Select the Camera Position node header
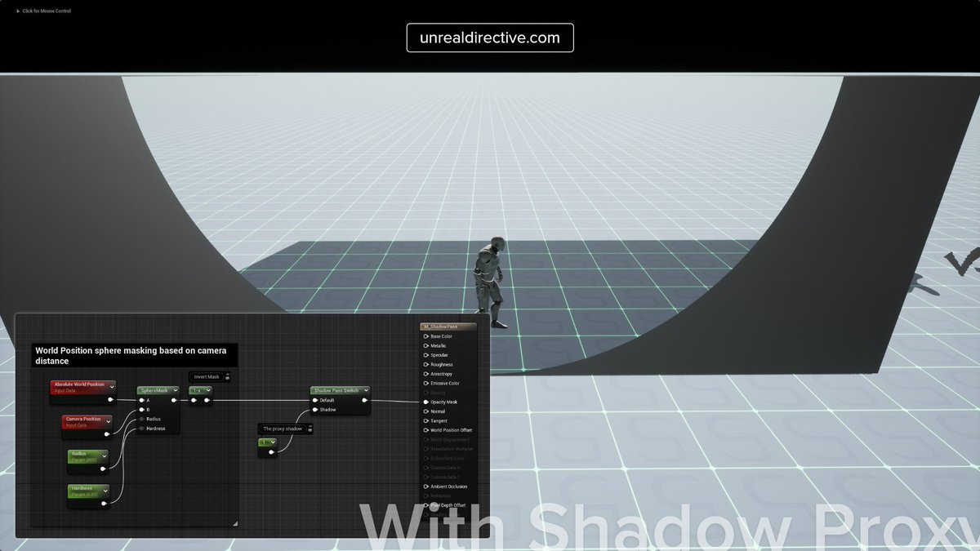Image resolution: width=980 pixels, height=551 pixels. pyautogui.click(x=87, y=422)
